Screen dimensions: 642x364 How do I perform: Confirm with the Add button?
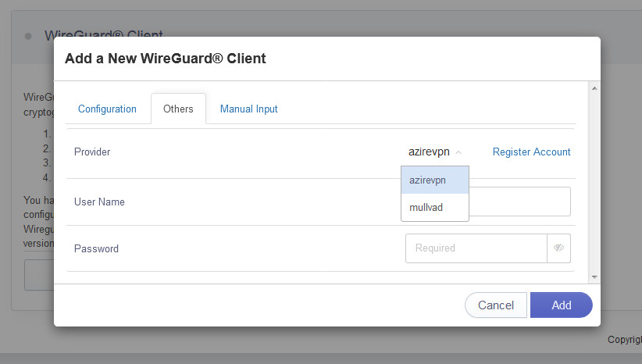click(x=562, y=305)
